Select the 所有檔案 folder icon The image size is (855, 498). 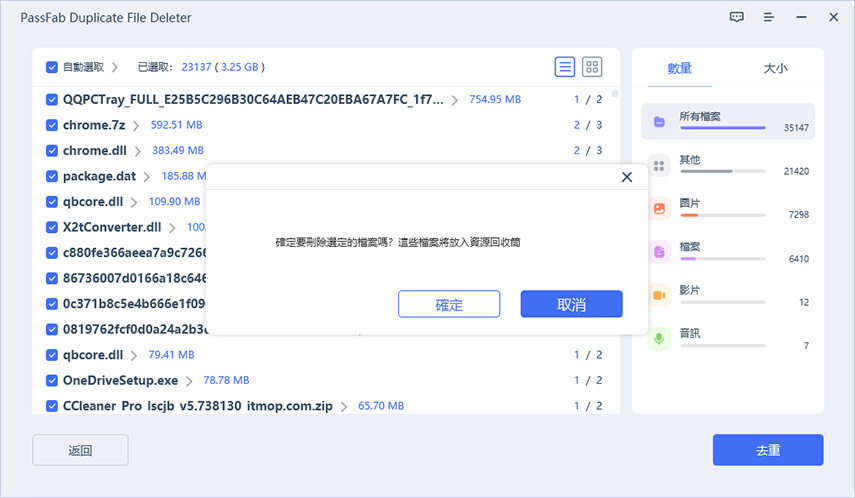click(659, 121)
